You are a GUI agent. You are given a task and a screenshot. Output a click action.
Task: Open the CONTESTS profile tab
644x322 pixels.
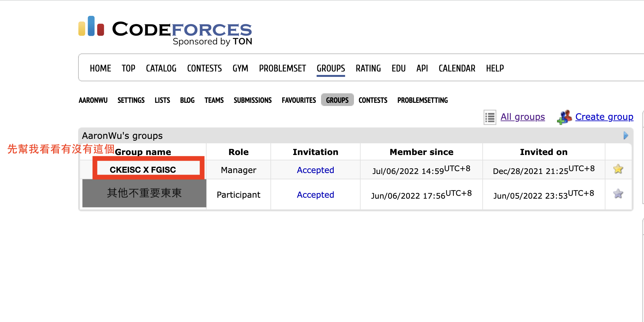(x=373, y=100)
